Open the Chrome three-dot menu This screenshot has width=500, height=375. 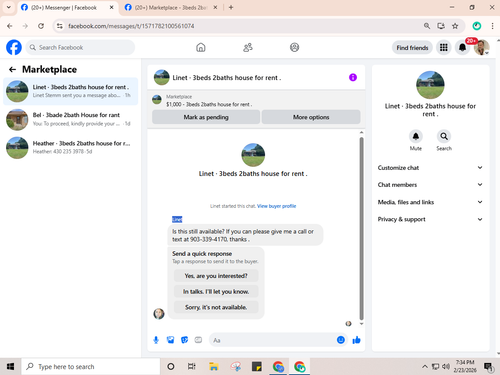[x=492, y=26]
